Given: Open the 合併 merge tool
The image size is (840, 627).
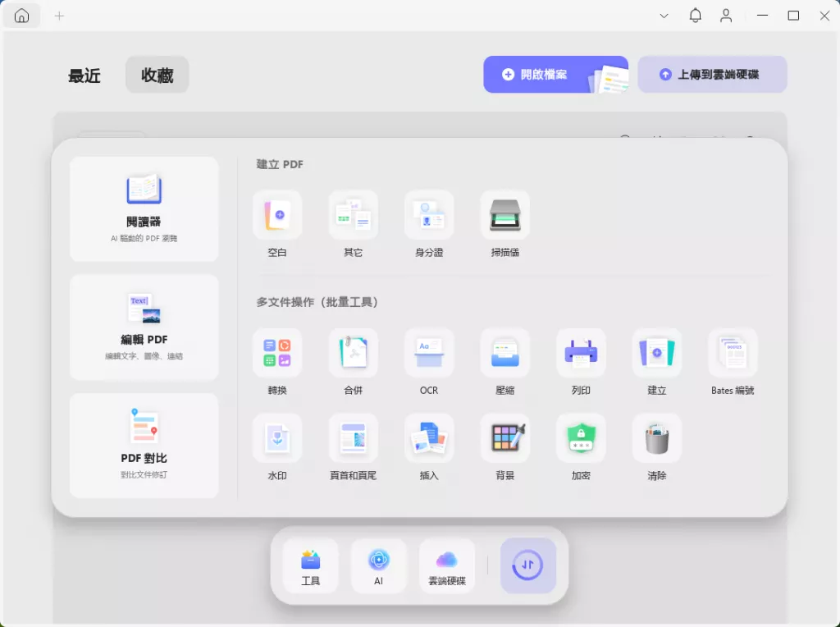Looking at the screenshot, I should coord(353,353).
